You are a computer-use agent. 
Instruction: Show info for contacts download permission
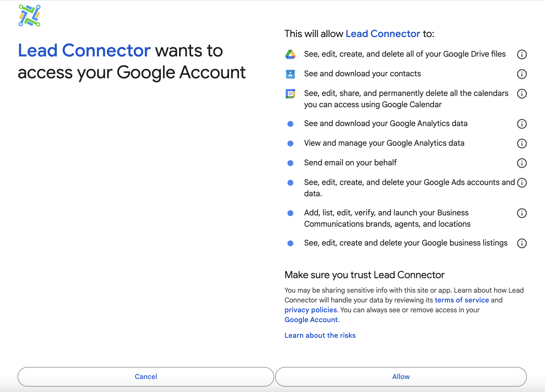(x=522, y=74)
